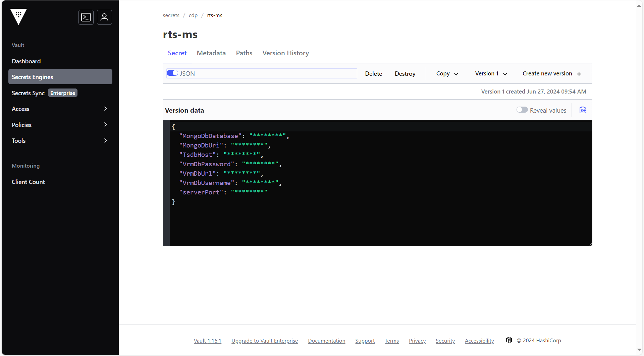644x356 pixels.
Task: Open the console terminal icon
Action: pos(86,17)
